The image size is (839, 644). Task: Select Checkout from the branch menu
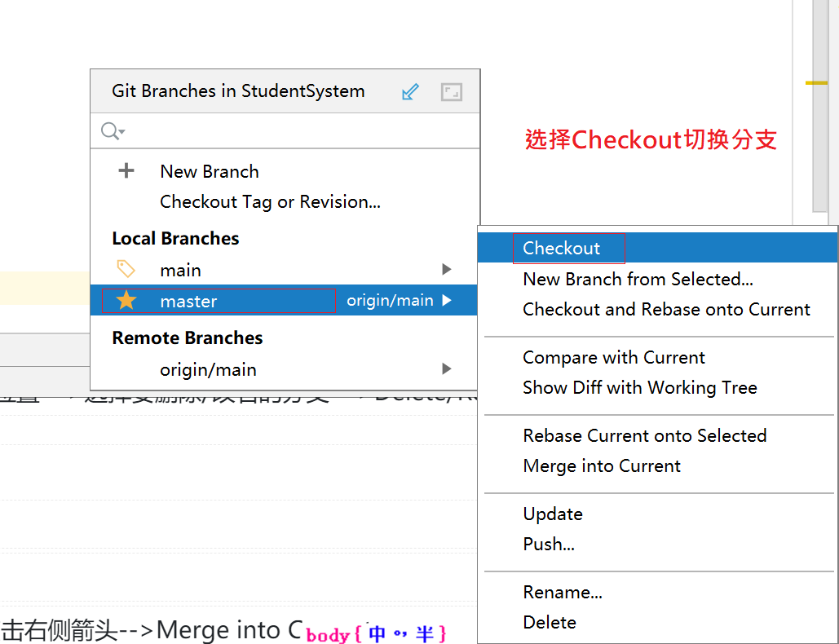(561, 248)
